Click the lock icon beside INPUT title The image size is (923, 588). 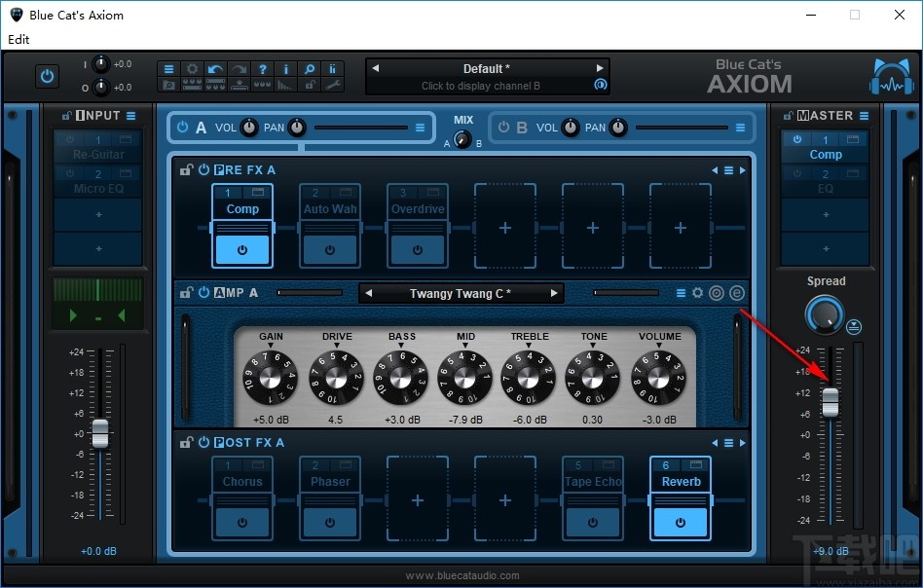[x=67, y=116]
